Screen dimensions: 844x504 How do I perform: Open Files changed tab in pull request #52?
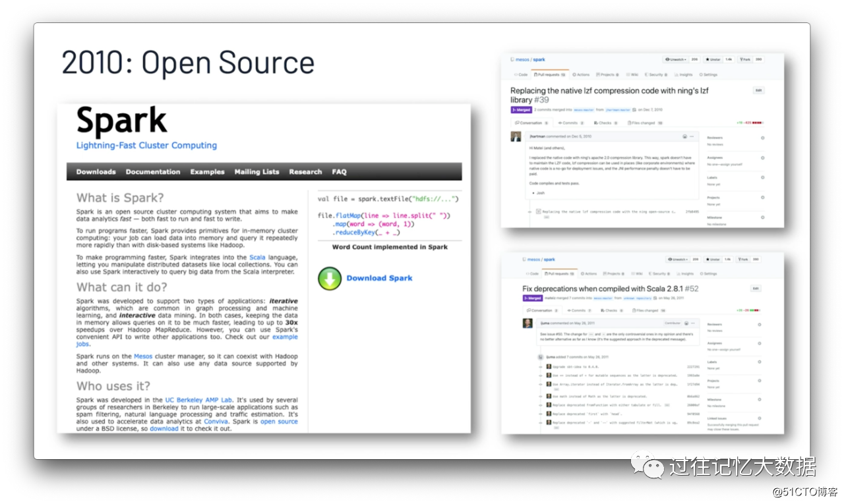[649, 310]
